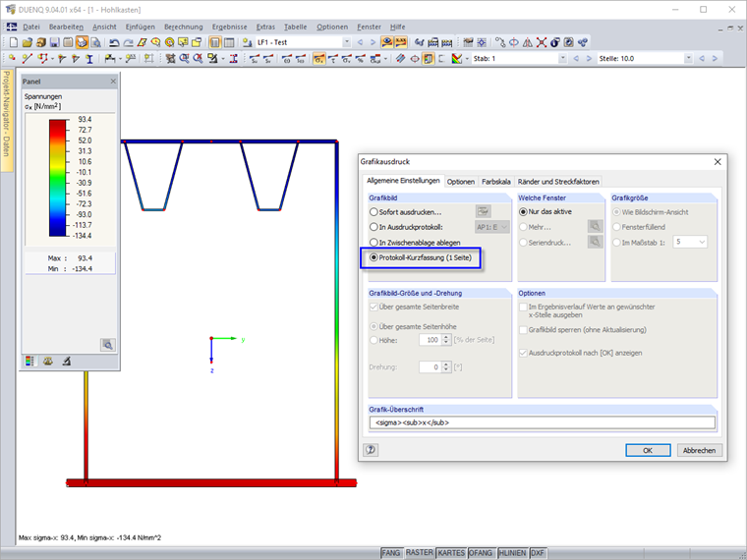747x560 pixels.
Task: Click the node creation tool icon
Action: [x=12, y=59]
